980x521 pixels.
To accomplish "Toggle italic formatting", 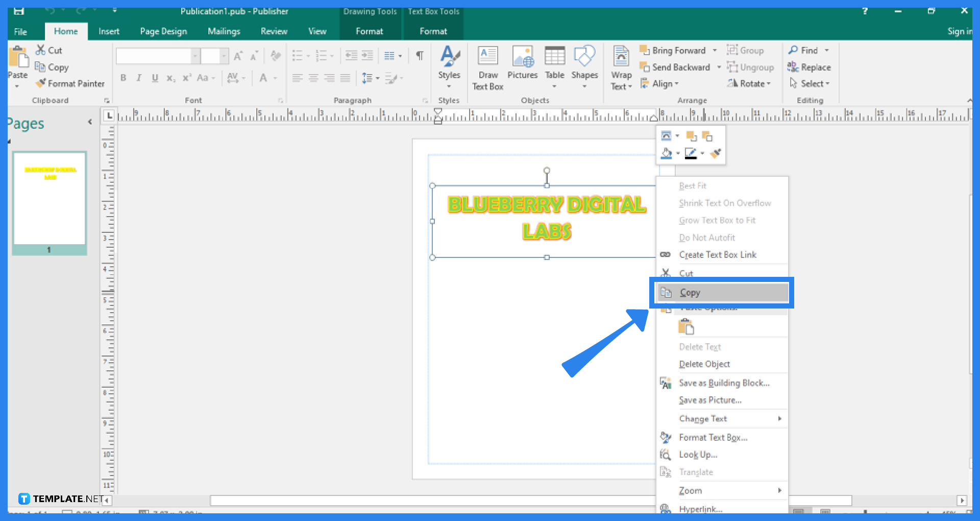I will [x=138, y=78].
